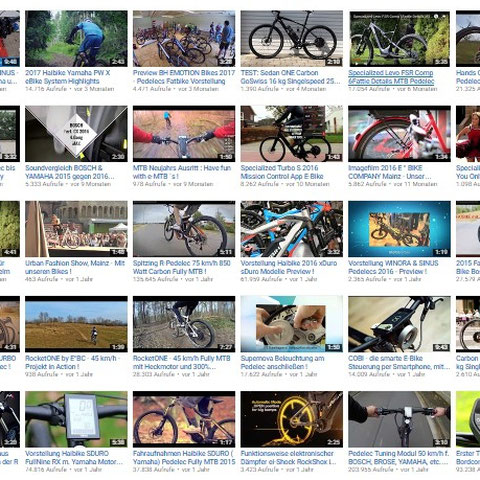Screen dimensions: 480x480
Task: Open the Preview BH EMOTION Bikes 2017 title link
Action: [184, 77]
